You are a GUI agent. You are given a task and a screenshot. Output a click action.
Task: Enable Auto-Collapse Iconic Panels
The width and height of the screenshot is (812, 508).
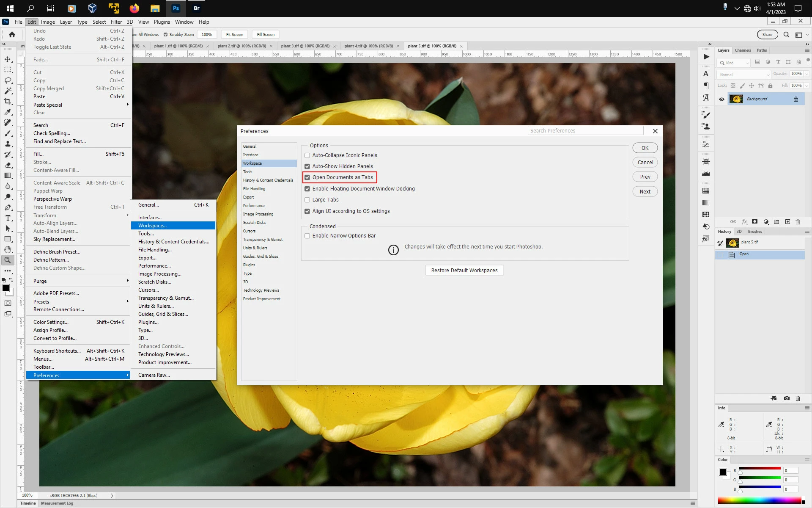point(307,155)
